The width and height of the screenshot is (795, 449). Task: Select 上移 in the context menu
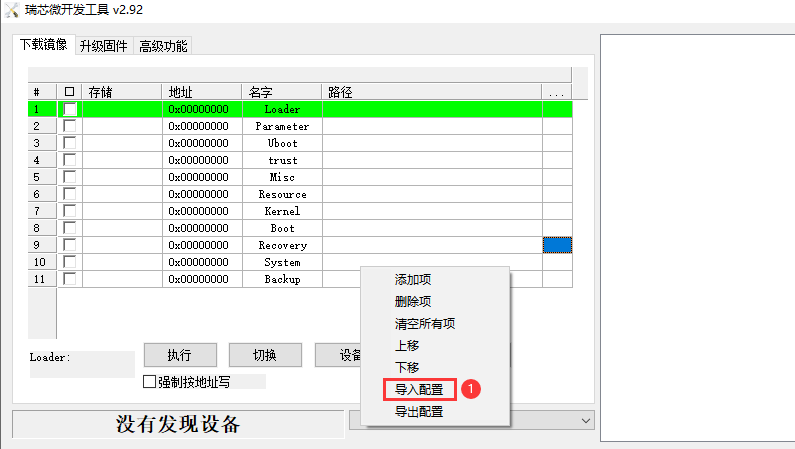coord(407,346)
